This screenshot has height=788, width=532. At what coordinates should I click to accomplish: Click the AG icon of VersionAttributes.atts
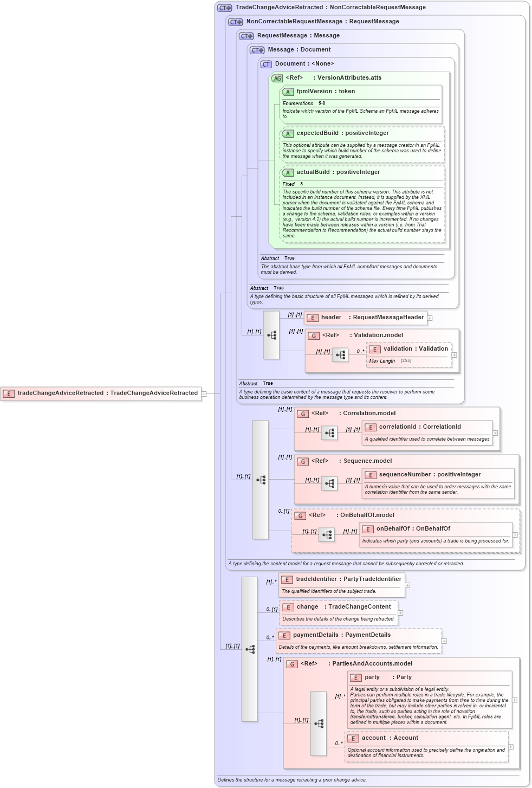277,79
